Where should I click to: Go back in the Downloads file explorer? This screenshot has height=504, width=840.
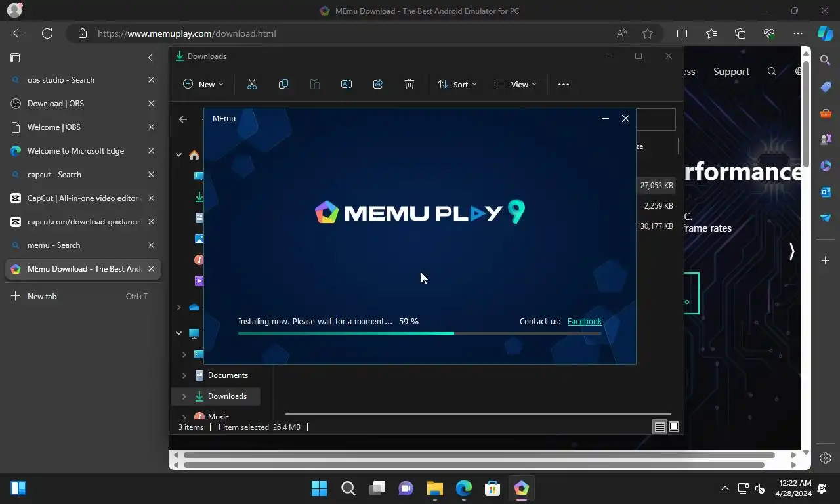(183, 119)
